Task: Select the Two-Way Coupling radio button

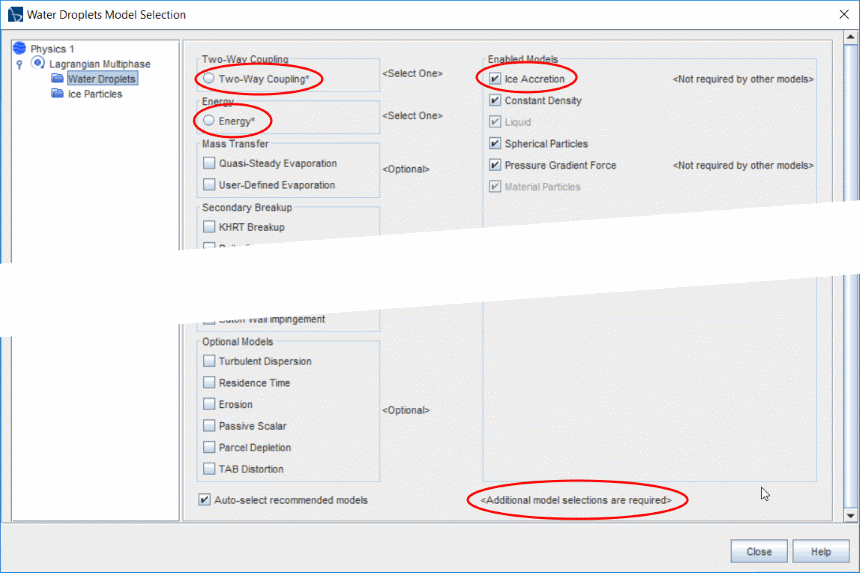Action: (209, 78)
